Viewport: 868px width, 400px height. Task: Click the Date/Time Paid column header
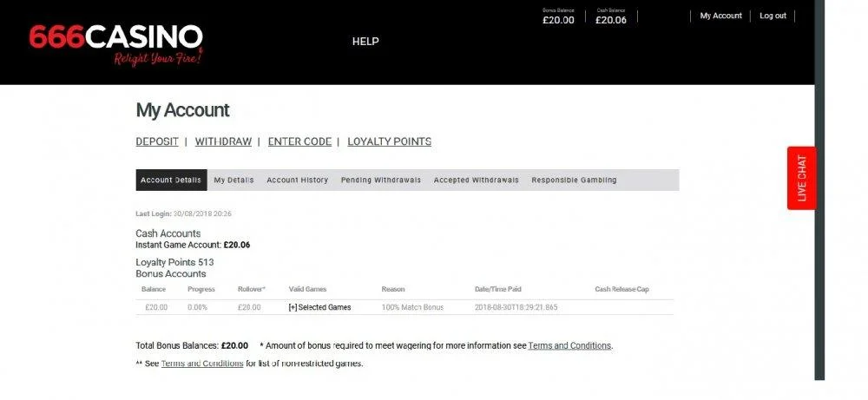(x=497, y=289)
